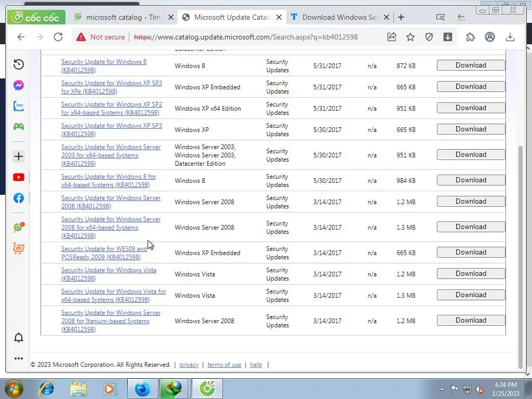Download the WES09 and POSReady 2009 update
Screen dimensions: 532x399
pos(471,252)
